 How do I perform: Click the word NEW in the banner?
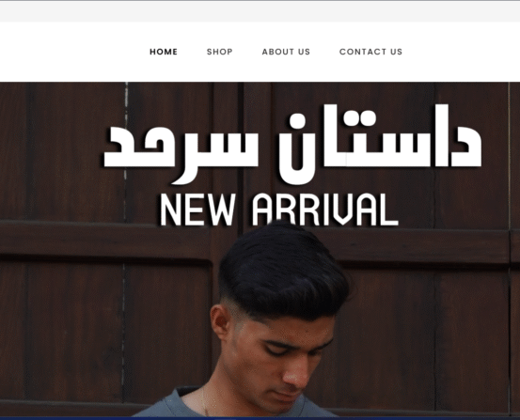[198, 210]
